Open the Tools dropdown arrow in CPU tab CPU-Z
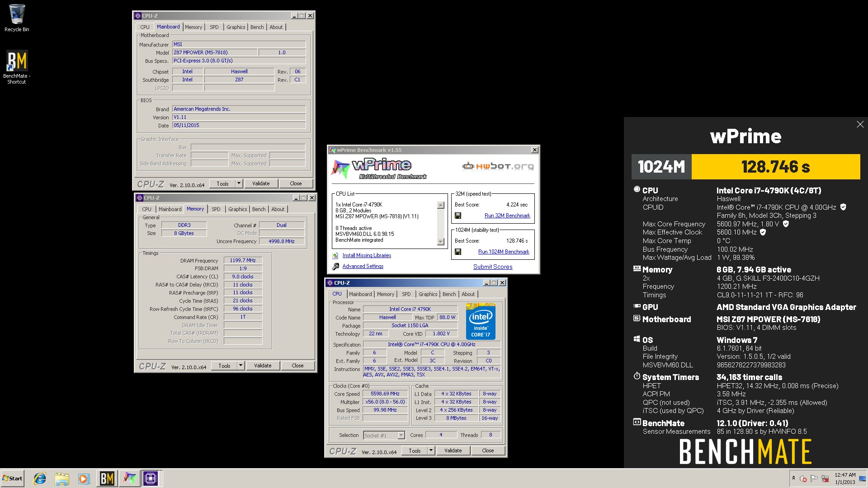The width and height of the screenshot is (868, 488). [x=431, y=450]
